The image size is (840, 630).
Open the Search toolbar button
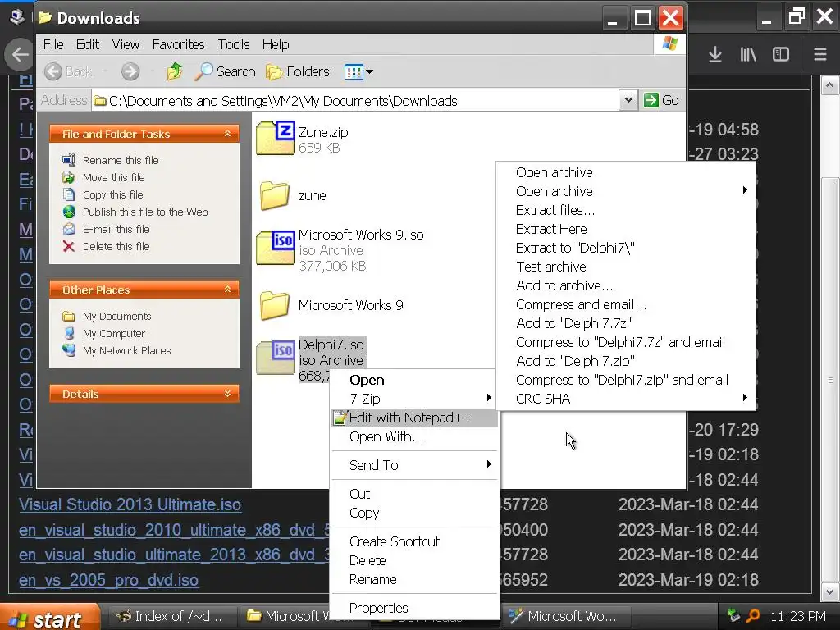(225, 71)
